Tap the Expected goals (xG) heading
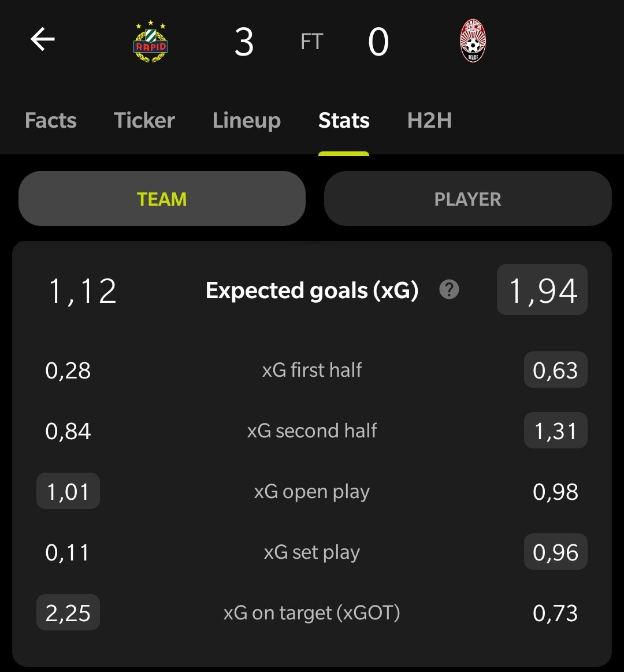 pos(312,291)
